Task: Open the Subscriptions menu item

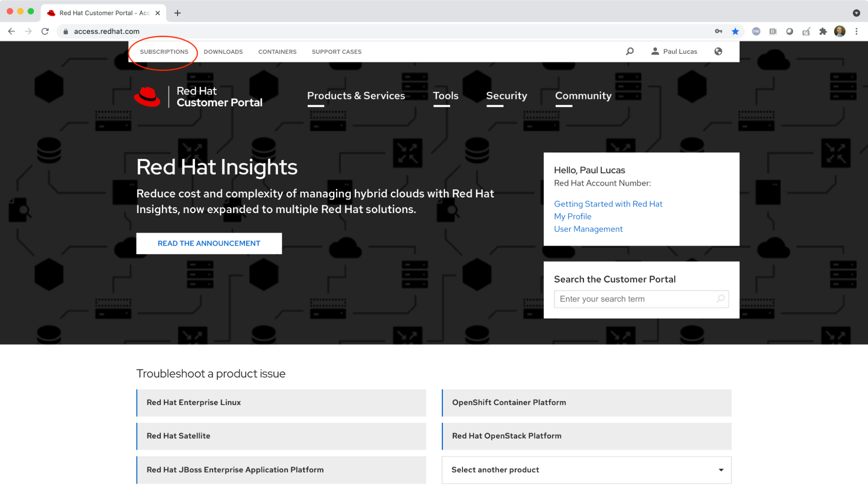Action: (x=164, y=52)
